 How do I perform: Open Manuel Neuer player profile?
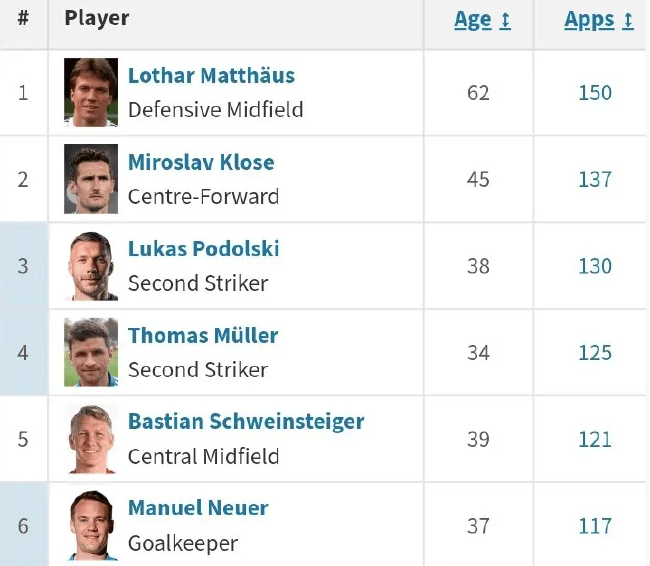coord(198,508)
